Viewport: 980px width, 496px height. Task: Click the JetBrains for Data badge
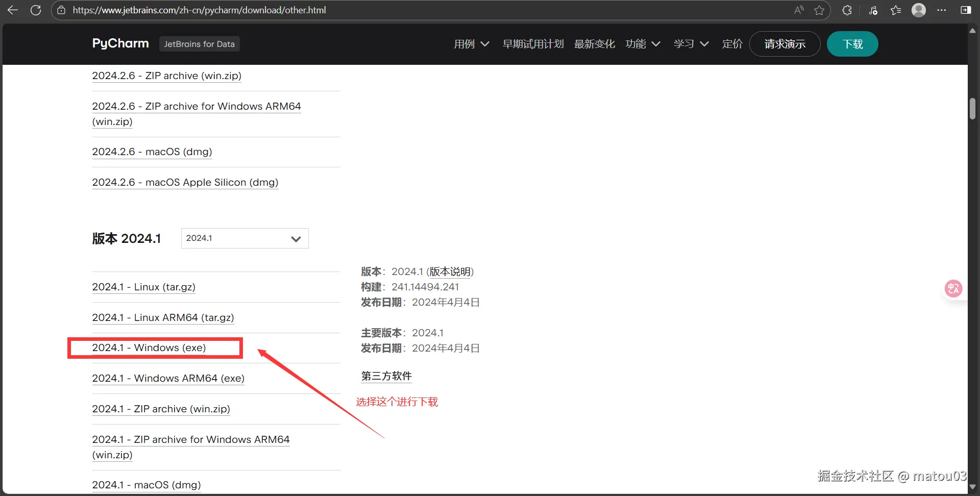tap(199, 44)
